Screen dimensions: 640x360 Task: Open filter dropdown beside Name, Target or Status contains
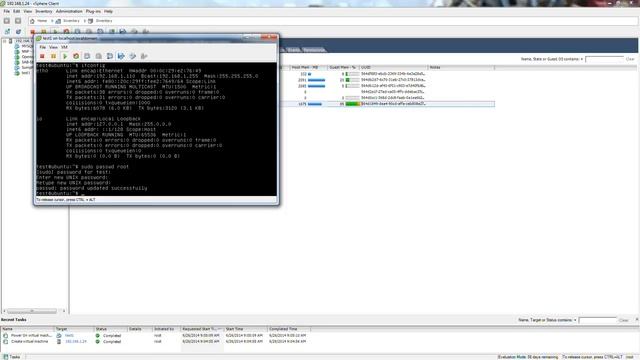click(x=575, y=320)
